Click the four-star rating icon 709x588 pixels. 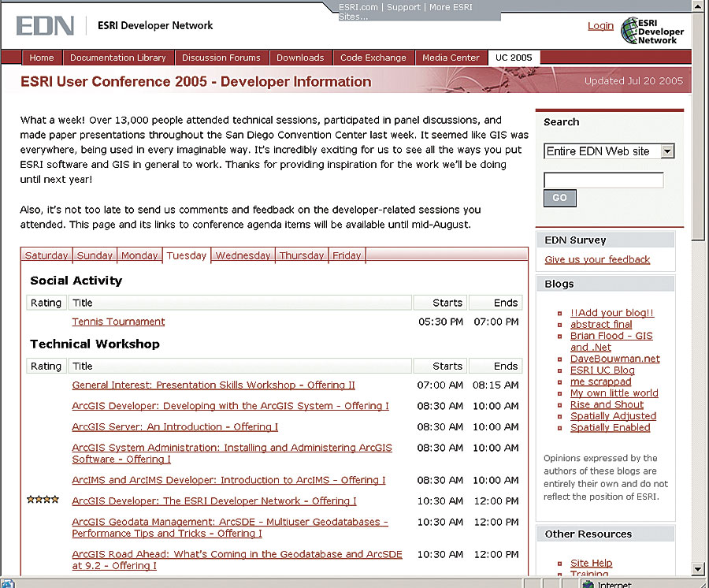(x=43, y=500)
